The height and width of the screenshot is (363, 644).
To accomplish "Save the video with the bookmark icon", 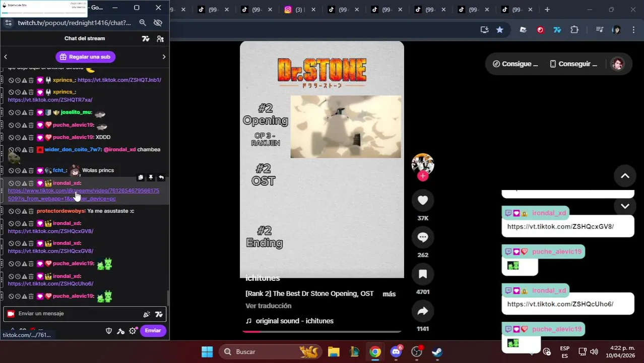I will tap(423, 274).
